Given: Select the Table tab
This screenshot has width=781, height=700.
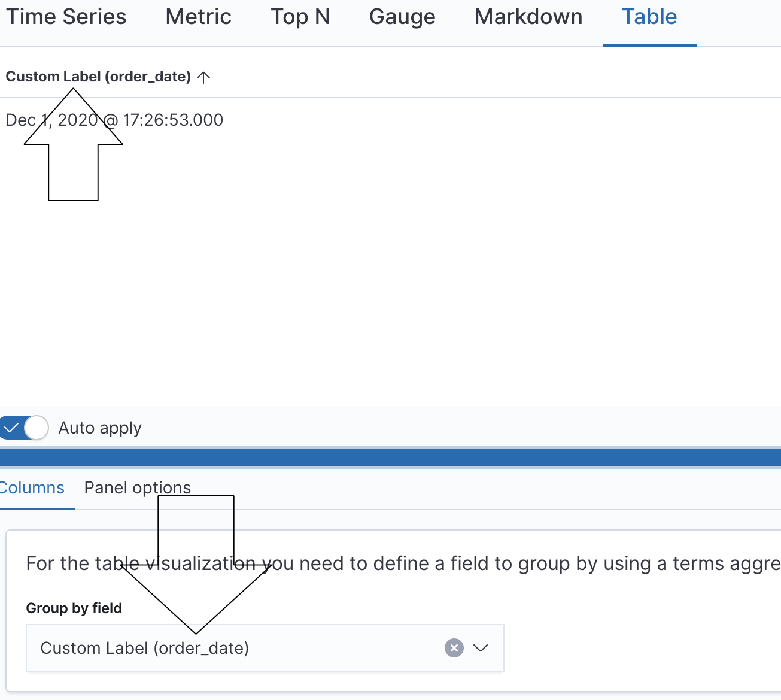Looking at the screenshot, I should point(649,17).
